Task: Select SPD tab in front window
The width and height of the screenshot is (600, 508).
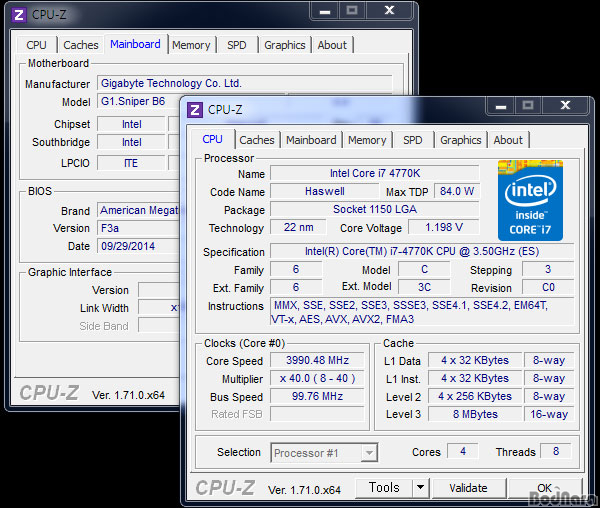Action: click(412, 140)
